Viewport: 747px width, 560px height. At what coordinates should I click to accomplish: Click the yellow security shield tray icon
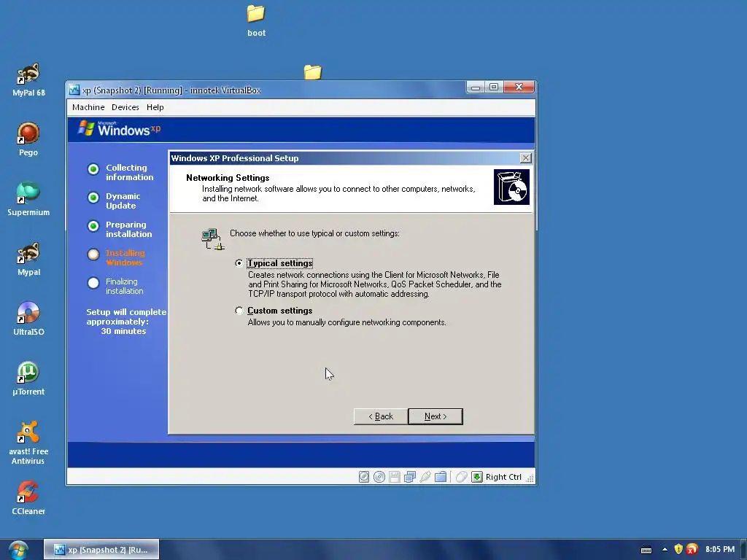678,550
